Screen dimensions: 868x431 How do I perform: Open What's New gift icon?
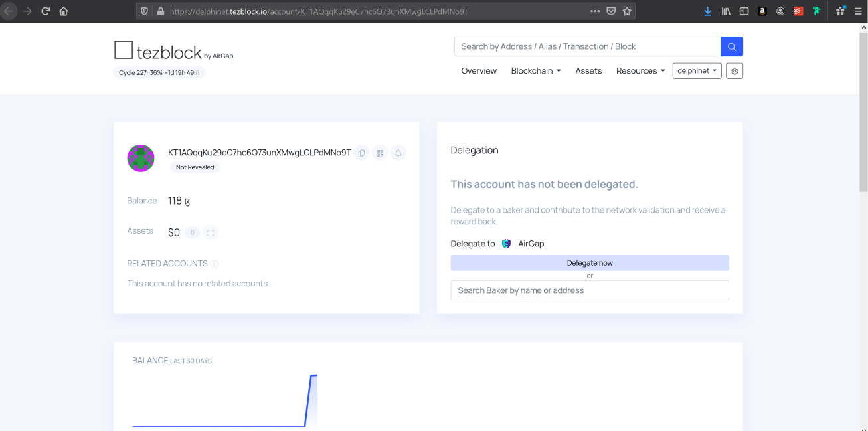tap(840, 11)
